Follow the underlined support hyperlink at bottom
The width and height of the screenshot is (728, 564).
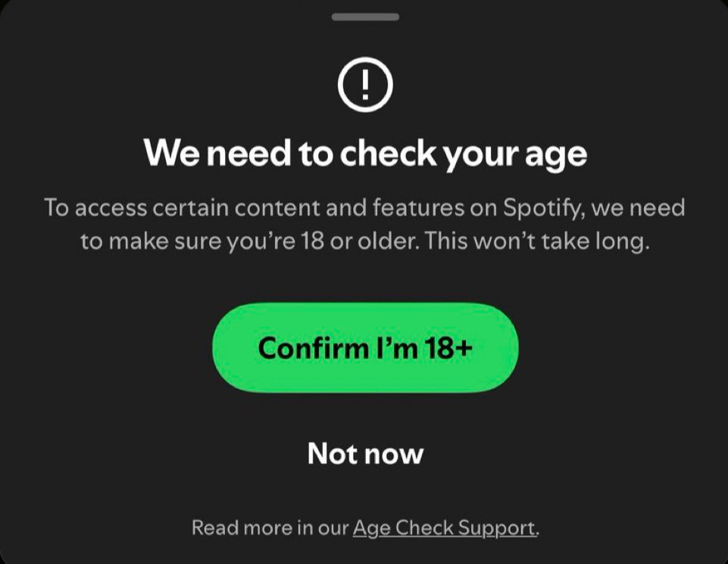click(x=445, y=528)
